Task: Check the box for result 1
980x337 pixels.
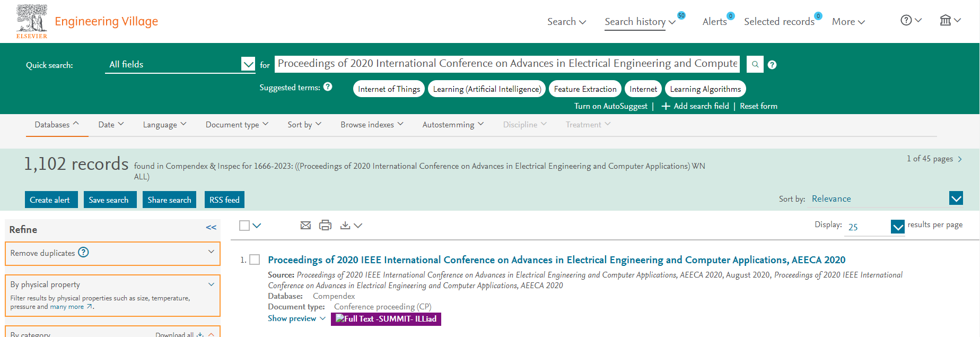Action: [x=255, y=260]
